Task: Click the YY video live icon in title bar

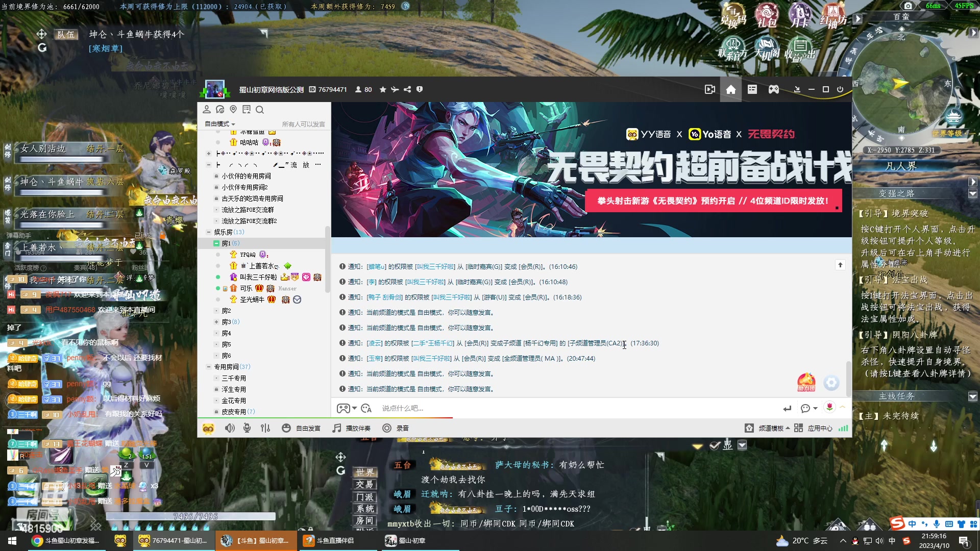Action: [710, 89]
